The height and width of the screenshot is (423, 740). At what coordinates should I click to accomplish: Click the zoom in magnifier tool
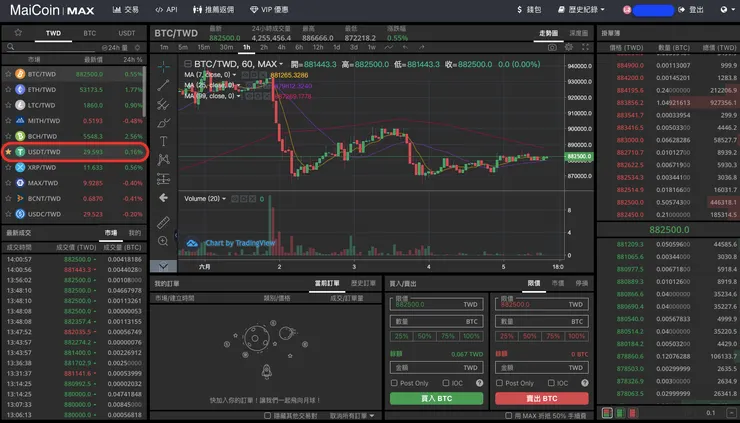(x=163, y=241)
